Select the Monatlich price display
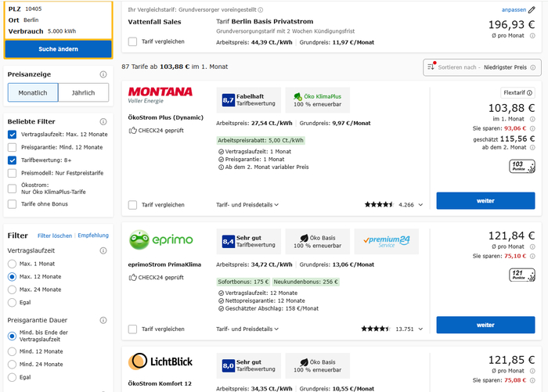 click(33, 93)
